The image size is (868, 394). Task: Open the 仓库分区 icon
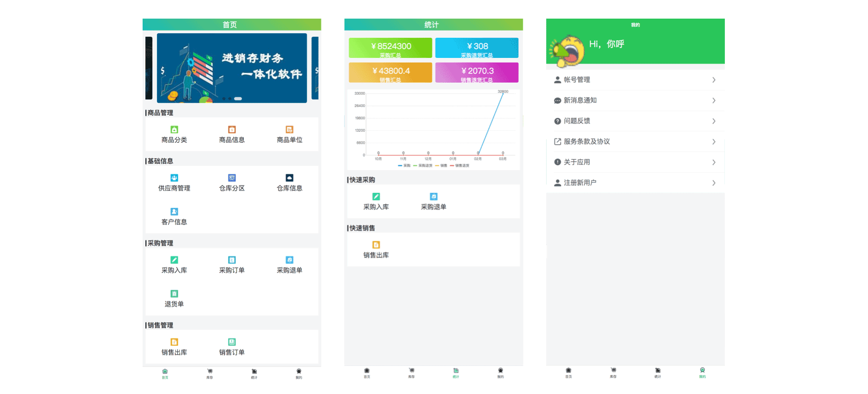coord(232,183)
